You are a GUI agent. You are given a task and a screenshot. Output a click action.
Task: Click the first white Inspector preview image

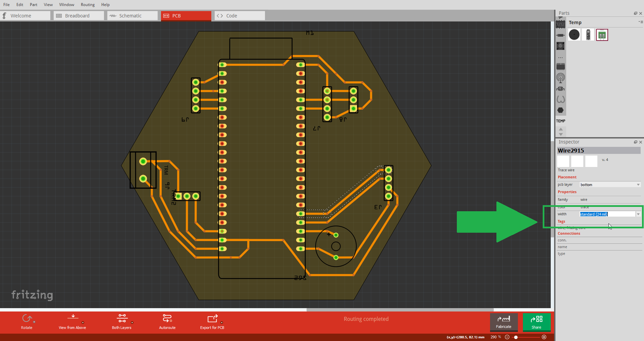pos(563,161)
